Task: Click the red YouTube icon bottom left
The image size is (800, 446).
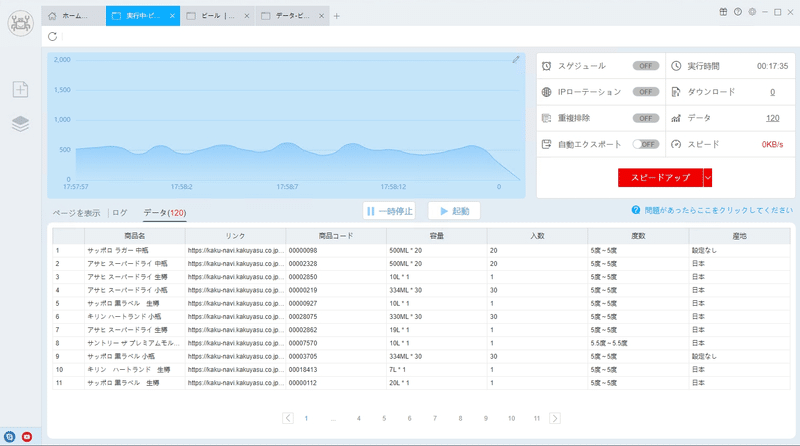Action: [27, 437]
